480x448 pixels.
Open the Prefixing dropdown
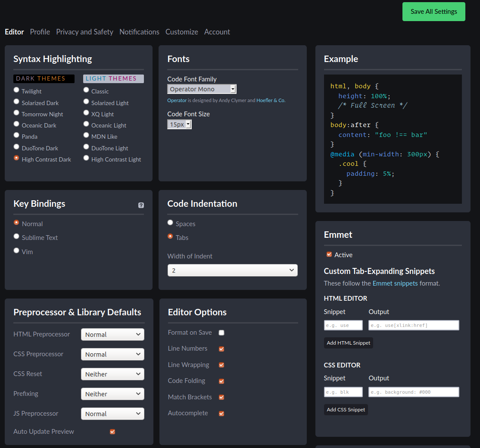[112, 394]
